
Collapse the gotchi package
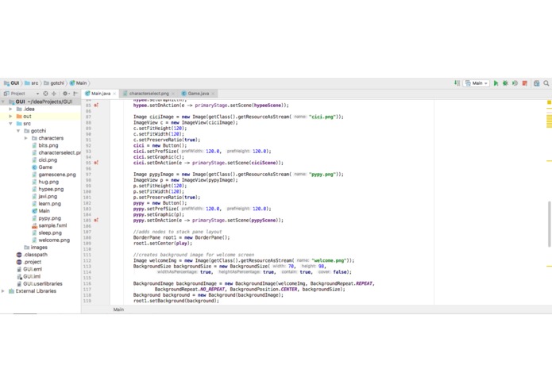click(18, 131)
